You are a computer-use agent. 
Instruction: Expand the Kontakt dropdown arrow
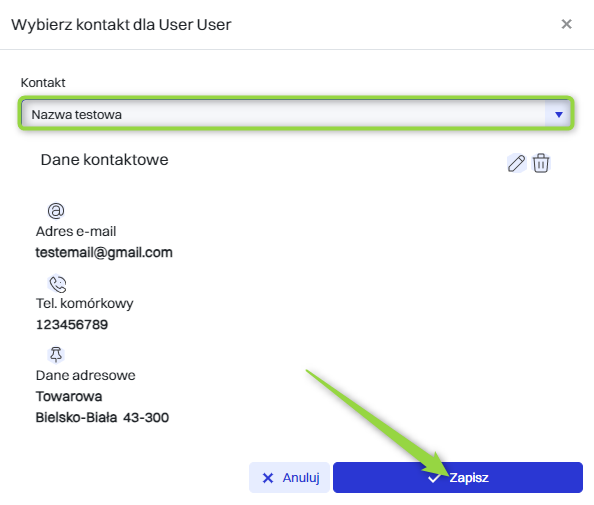pos(558,114)
